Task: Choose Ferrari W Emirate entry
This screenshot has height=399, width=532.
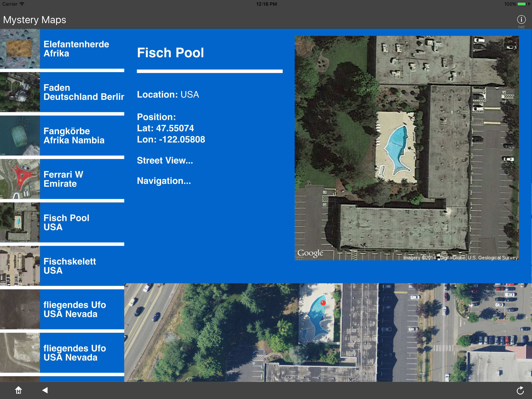Action: (63, 179)
